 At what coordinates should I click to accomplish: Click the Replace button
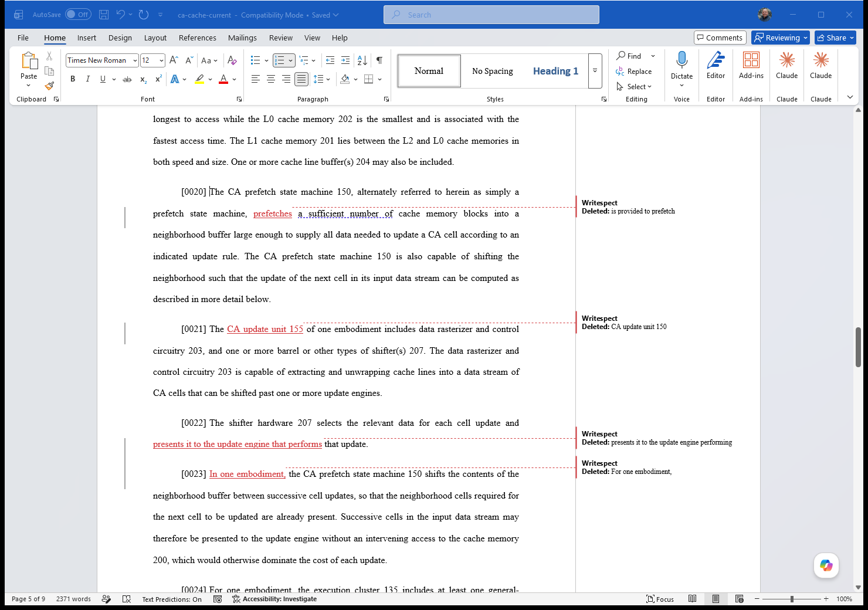634,71
